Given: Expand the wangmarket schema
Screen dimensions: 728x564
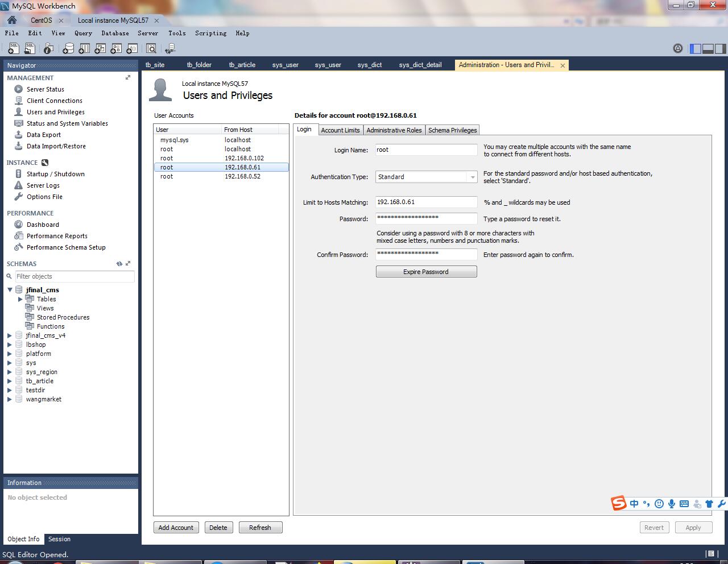Looking at the screenshot, I should (x=10, y=399).
